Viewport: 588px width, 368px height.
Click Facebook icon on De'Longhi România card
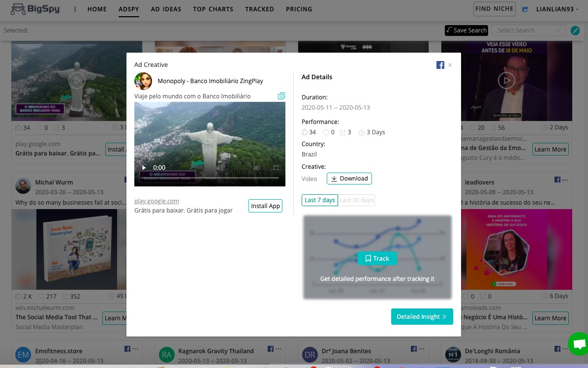pos(557,349)
